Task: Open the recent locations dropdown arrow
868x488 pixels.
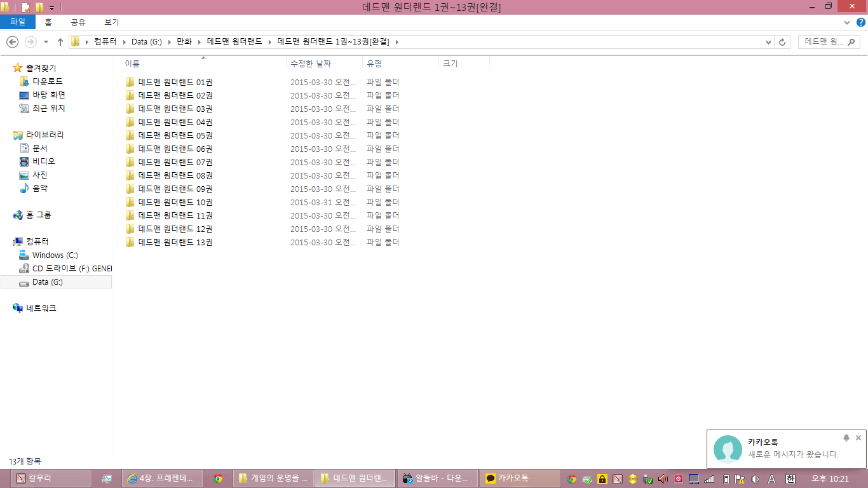Action: [46, 42]
